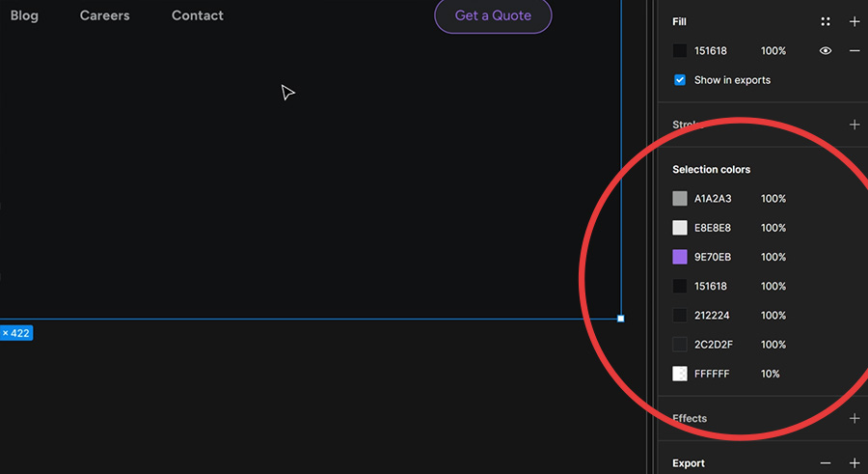Click the Export section heading
The height and width of the screenshot is (474, 868).
point(689,463)
